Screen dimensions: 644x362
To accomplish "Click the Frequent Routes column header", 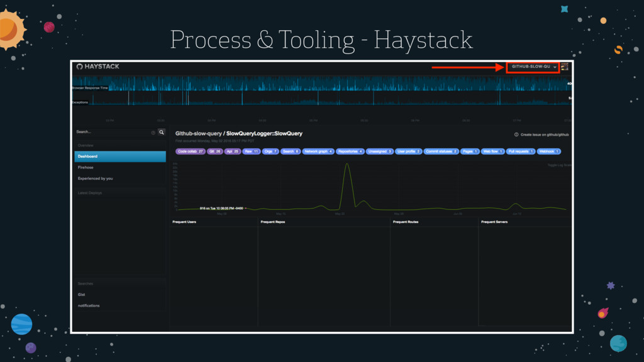I will tap(406, 222).
